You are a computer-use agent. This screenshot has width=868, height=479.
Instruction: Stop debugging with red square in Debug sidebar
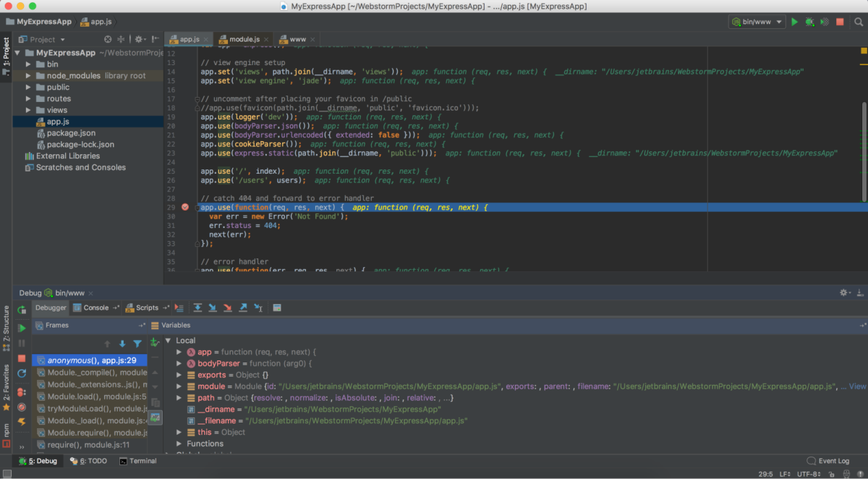(22, 358)
